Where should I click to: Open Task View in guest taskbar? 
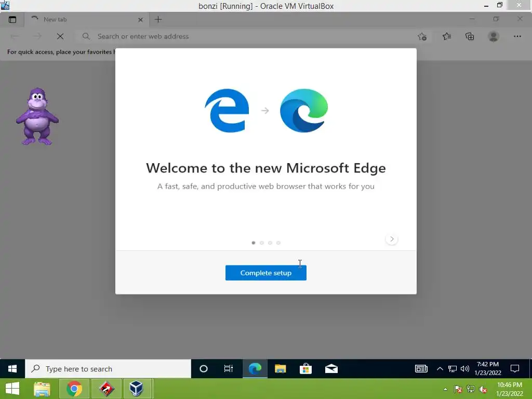click(229, 369)
